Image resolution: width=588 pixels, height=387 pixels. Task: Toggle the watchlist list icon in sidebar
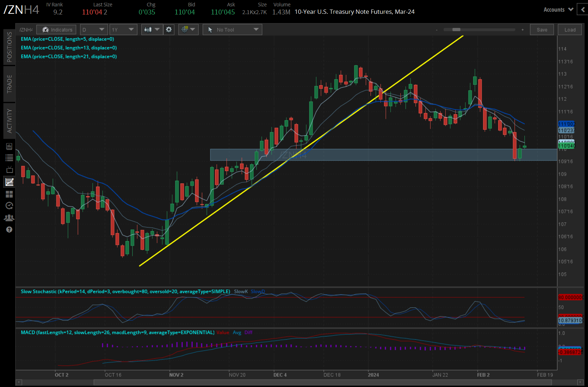coord(10,158)
